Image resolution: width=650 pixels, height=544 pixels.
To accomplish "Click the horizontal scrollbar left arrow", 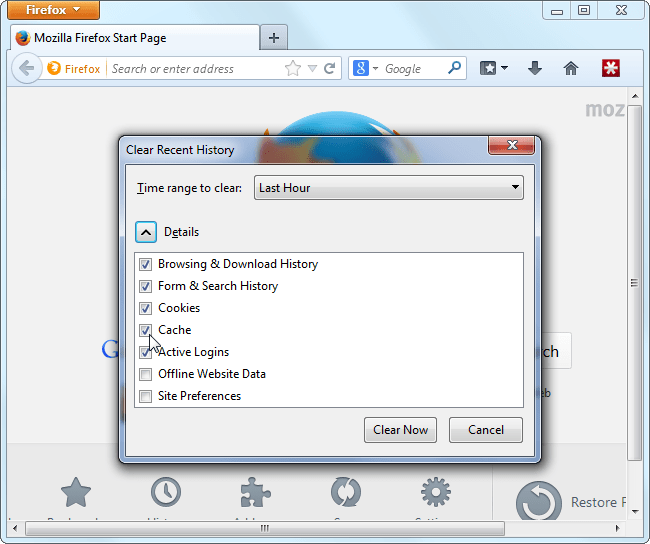I will tap(15, 528).
